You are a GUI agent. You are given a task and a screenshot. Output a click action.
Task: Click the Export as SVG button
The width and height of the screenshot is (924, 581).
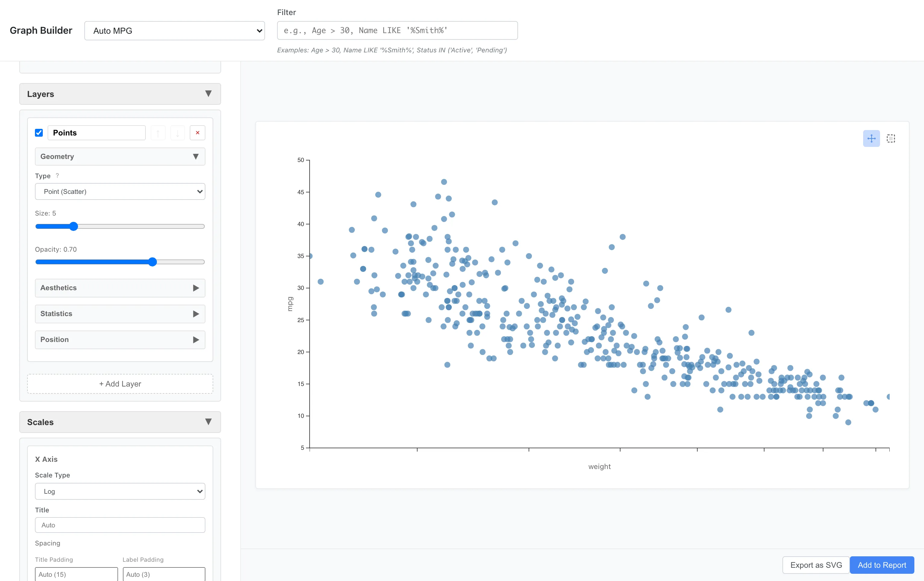tap(815, 565)
